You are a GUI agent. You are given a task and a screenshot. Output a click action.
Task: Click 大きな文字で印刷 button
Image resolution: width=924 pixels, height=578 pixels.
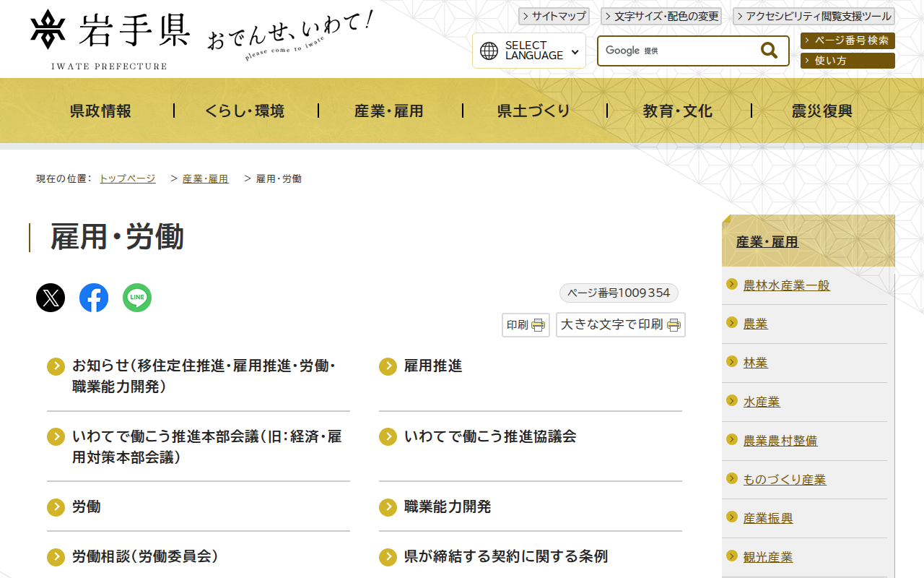click(620, 325)
